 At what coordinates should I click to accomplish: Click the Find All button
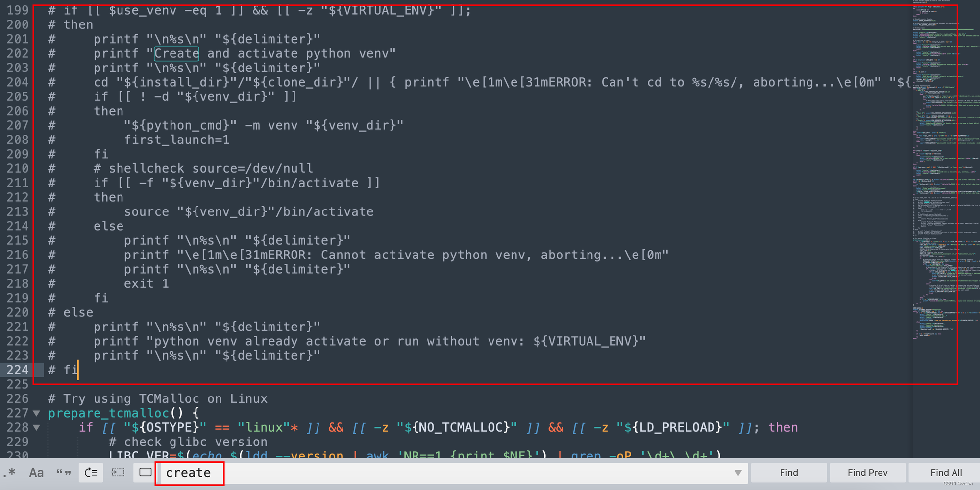(x=946, y=473)
